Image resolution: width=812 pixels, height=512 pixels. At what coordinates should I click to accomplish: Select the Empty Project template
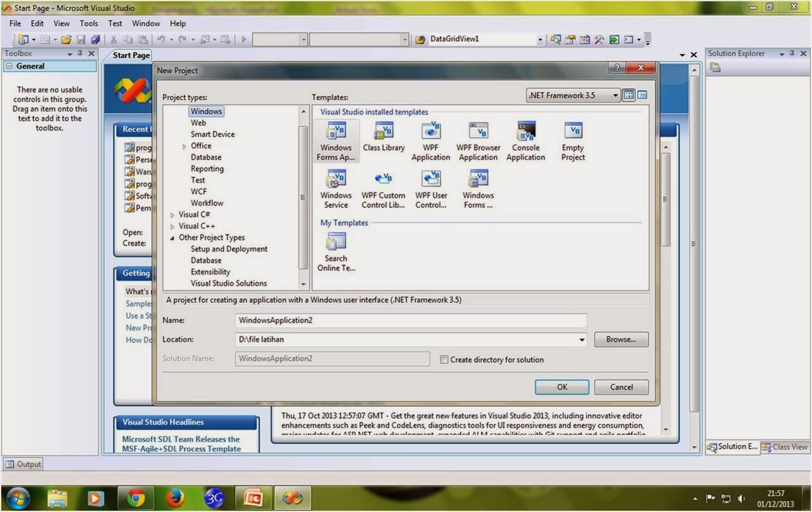tap(573, 141)
